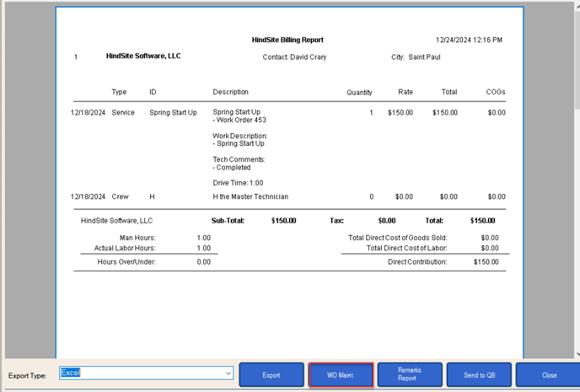Click the 'Tax:' label
The height and width of the screenshot is (392, 580).
[x=336, y=221]
